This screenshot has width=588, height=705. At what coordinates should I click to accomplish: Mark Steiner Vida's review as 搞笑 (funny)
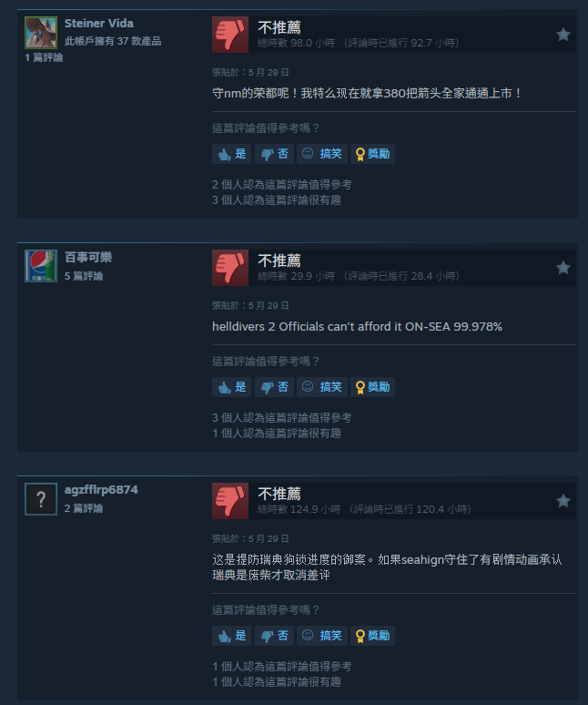point(322,154)
